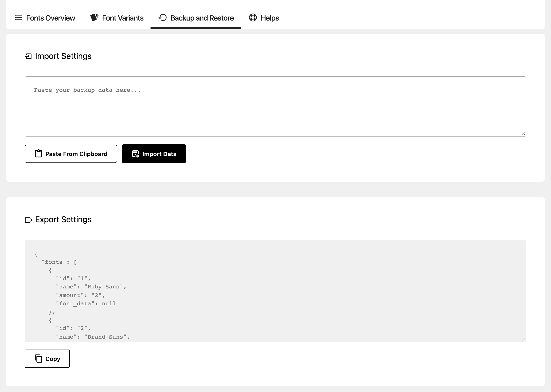Click the "id": "2" line
This screenshot has height=392, width=551.
click(x=73, y=328)
